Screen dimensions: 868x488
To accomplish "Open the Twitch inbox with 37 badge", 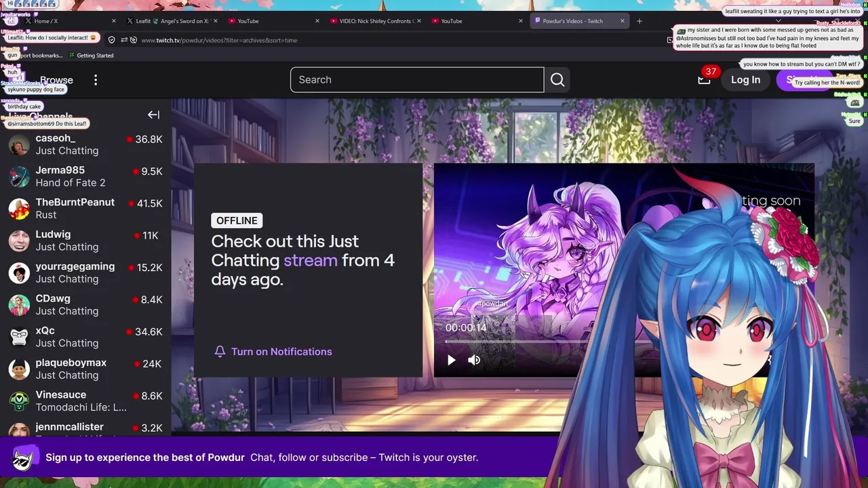I will coord(704,80).
